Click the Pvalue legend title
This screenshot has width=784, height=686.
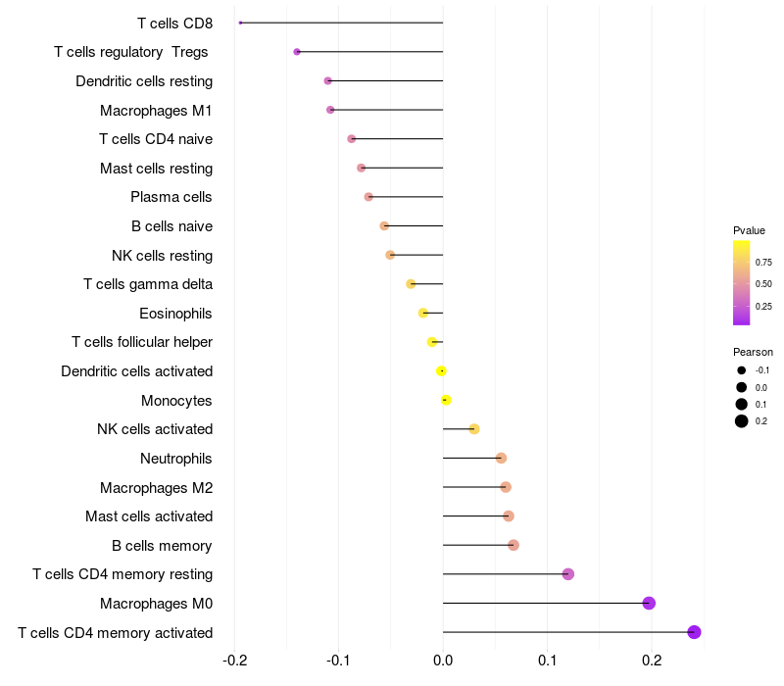(x=750, y=230)
